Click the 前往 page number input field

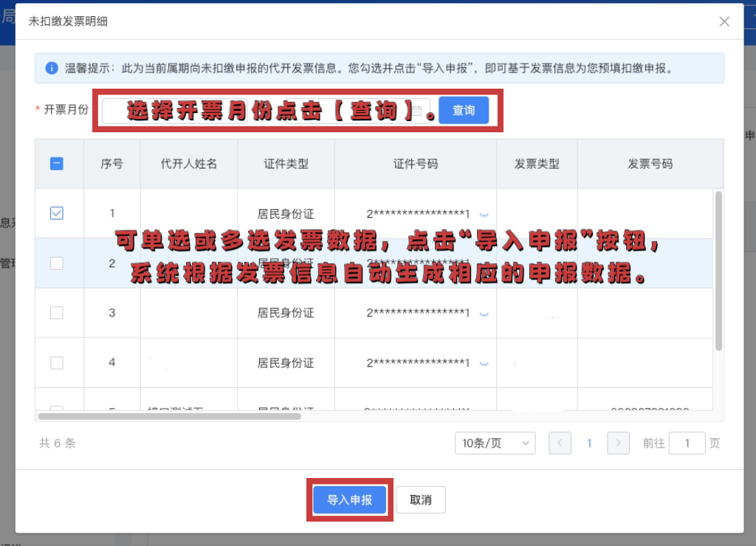687,443
